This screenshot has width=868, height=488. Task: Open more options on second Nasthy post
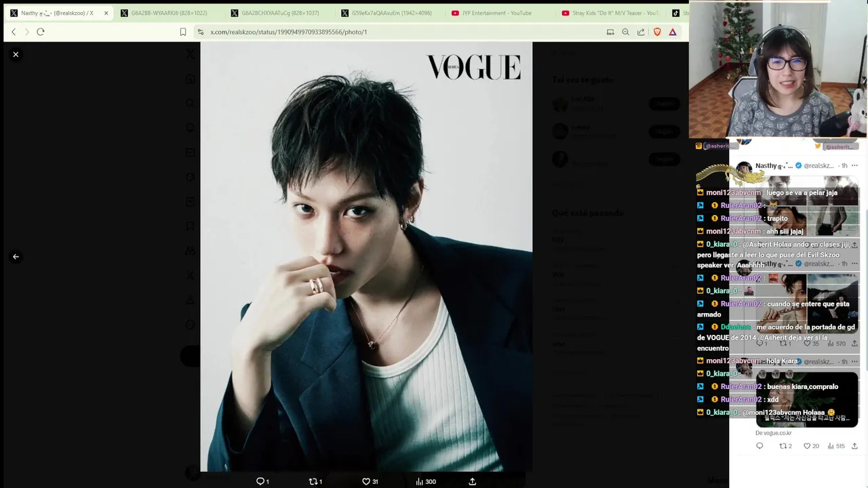pos(854,264)
